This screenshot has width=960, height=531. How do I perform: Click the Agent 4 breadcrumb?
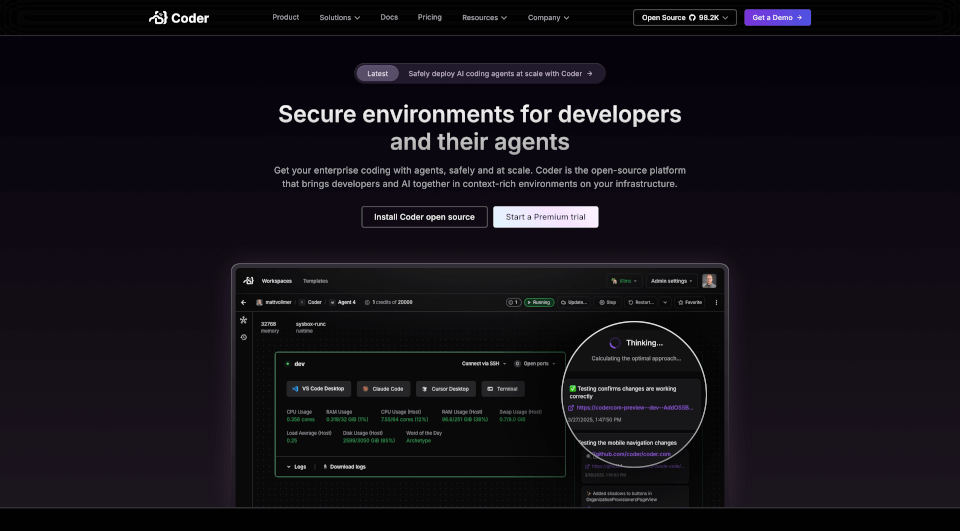(x=343, y=303)
